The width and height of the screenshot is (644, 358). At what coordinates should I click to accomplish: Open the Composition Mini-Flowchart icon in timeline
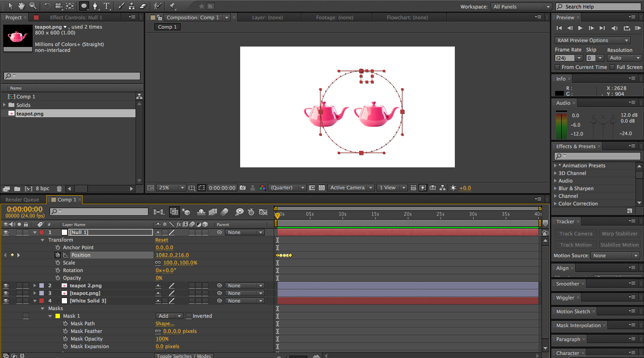point(158,212)
